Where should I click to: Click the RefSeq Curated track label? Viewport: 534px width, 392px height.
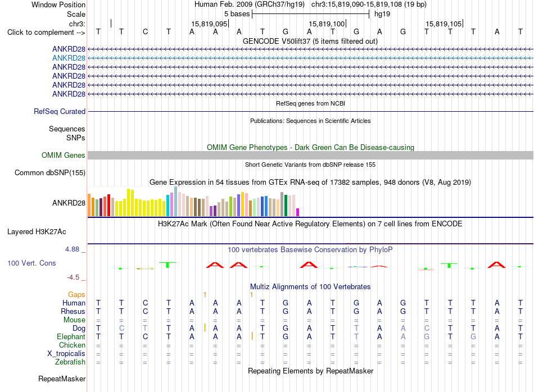click(x=60, y=111)
